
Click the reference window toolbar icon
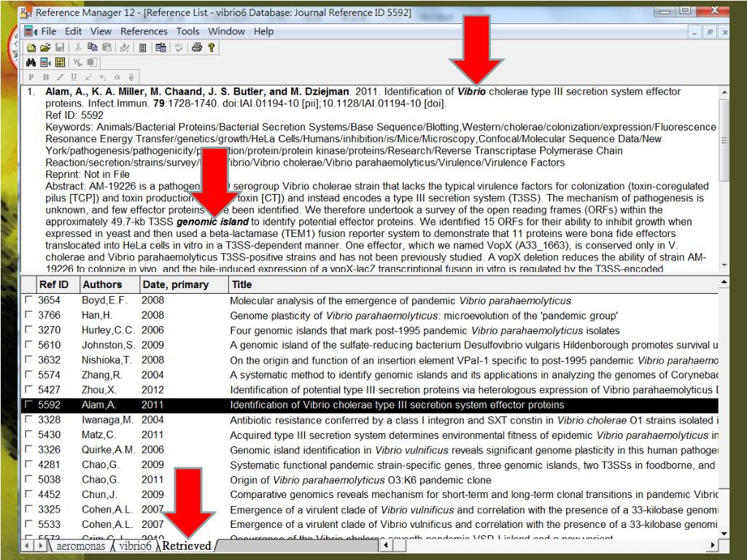coord(45,62)
